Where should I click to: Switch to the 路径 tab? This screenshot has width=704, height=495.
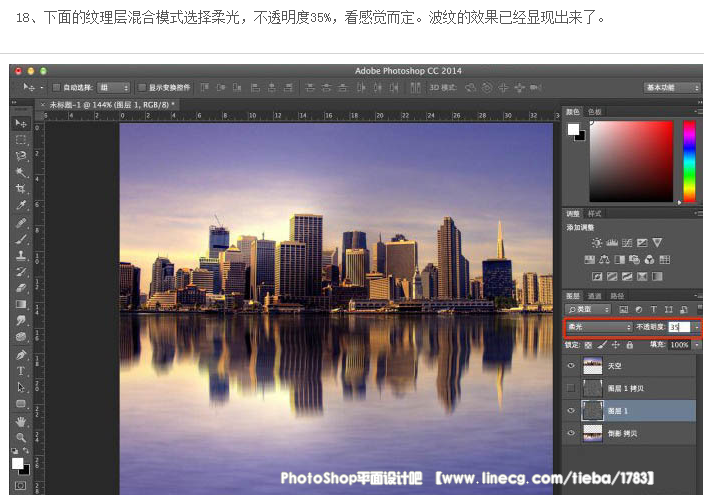tap(617, 296)
